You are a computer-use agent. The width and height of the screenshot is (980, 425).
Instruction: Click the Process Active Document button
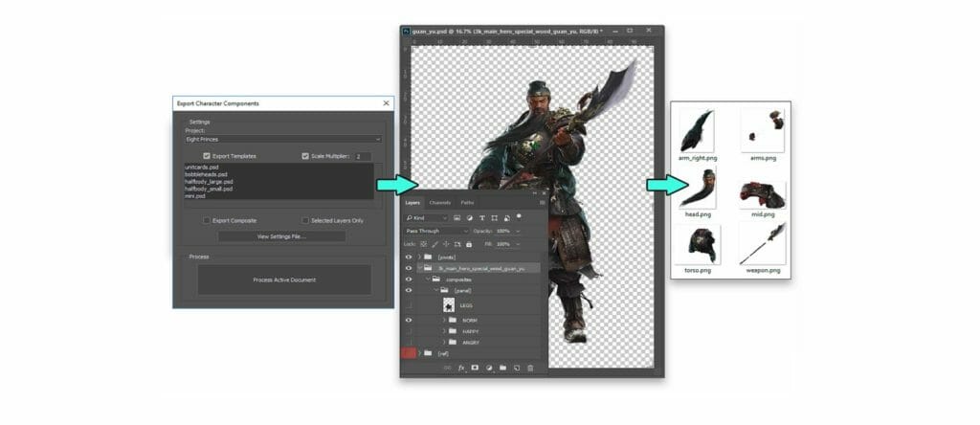coord(284,280)
